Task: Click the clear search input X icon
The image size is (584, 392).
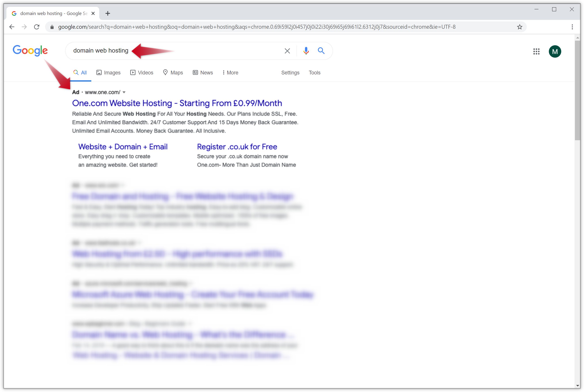Action: (x=288, y=50)
